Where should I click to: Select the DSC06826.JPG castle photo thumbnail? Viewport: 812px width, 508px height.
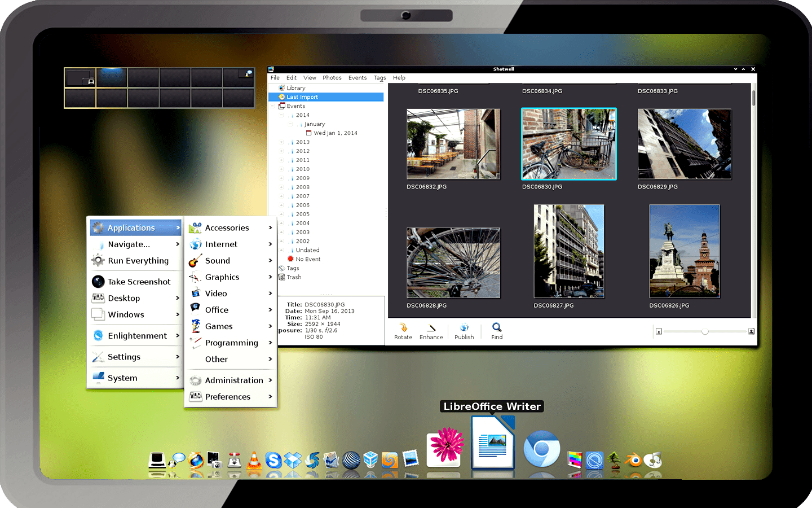(x=684, y=251)
